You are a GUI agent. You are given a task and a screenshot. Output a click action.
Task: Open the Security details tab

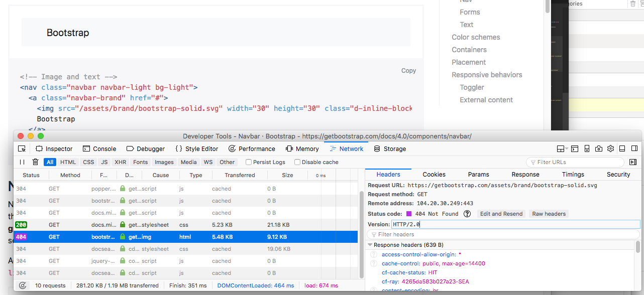pyautogui.click(x=618, y=175)
